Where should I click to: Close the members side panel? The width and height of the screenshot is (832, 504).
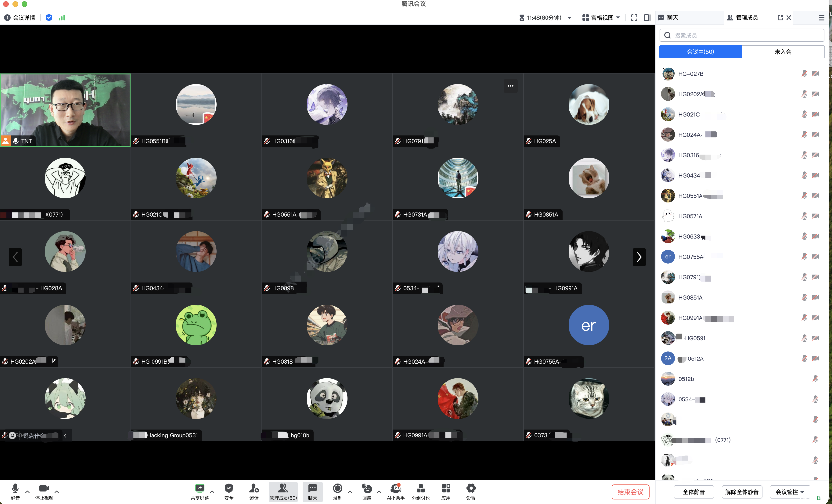pyautogui.click(x=789, y=18)
